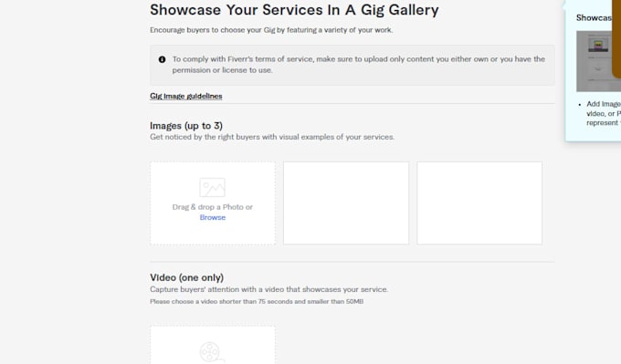Click the Fiverr terms of service notice text
621x364 pixels.
[358, 65]
